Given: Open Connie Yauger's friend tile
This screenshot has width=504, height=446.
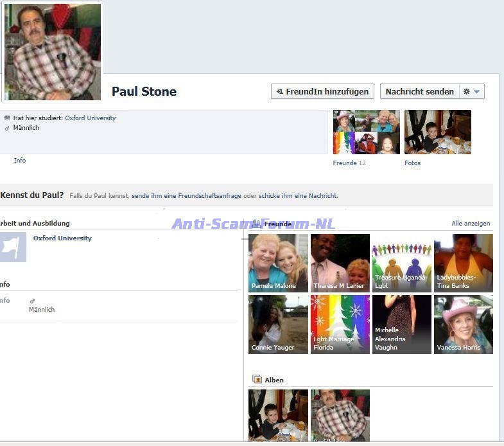Looking at the screenshot, I should tap(278, 325).
